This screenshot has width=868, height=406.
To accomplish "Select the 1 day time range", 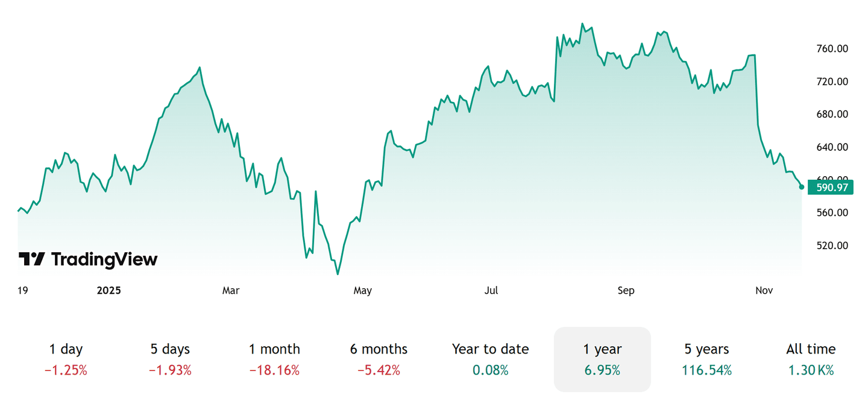I will pyautogui.click(x=66, y=349).
